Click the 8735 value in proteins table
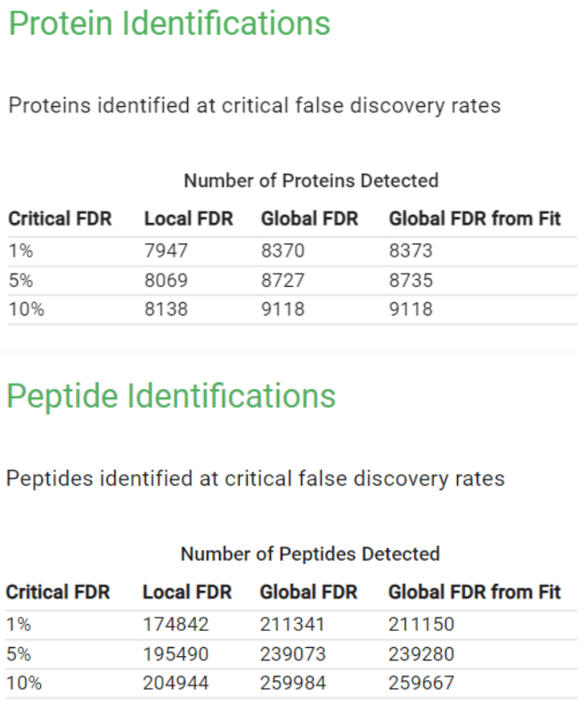Viewport: 588px width, 705px height. [411, 281]
